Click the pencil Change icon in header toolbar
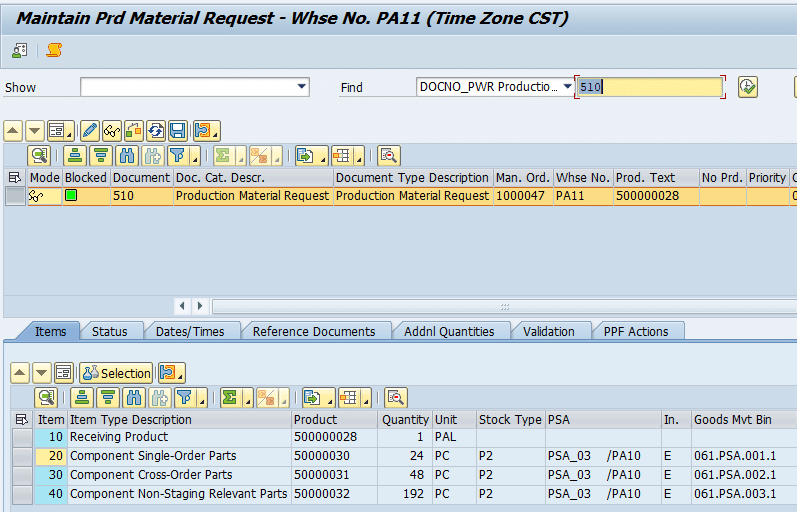This screenshot has height=512, width=797. 90,131
